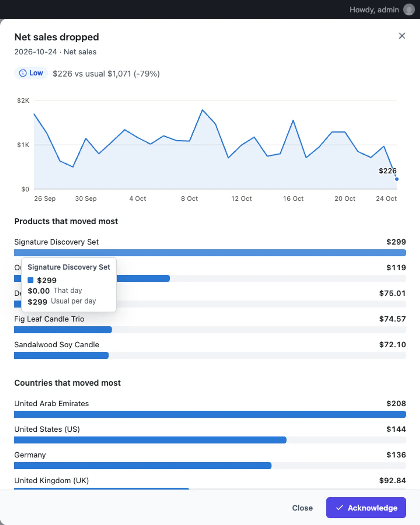Viewport: 420px width, 525px height.
Task: Click the 2026-10-24 · Net sales subtitle
Action: [55, 52]
